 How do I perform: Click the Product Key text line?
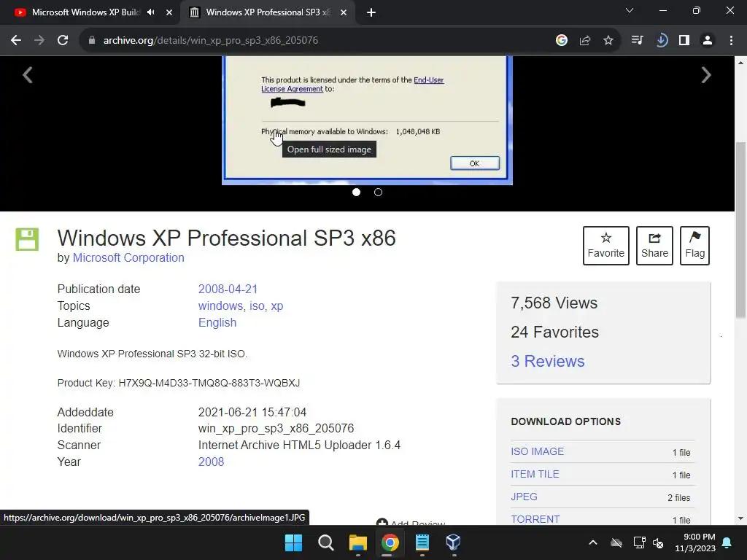179,383
